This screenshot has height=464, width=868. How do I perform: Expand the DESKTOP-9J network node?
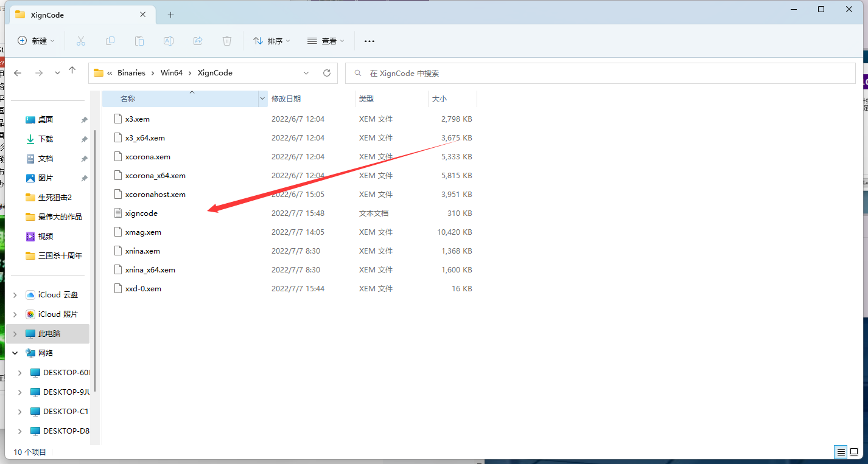click(20, 392)
